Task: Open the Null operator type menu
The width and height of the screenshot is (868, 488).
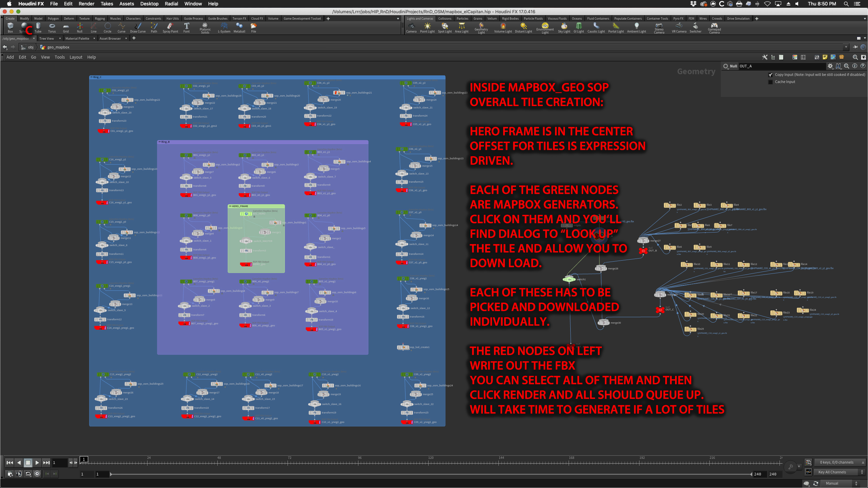Action: pyautogui.click(x=726, y=66)
